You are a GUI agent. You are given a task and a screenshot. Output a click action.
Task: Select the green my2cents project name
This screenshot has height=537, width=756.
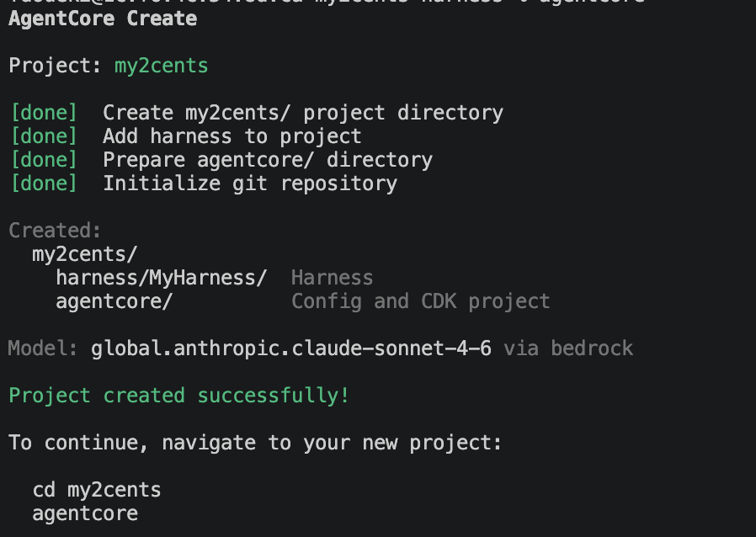coord(161,66)
